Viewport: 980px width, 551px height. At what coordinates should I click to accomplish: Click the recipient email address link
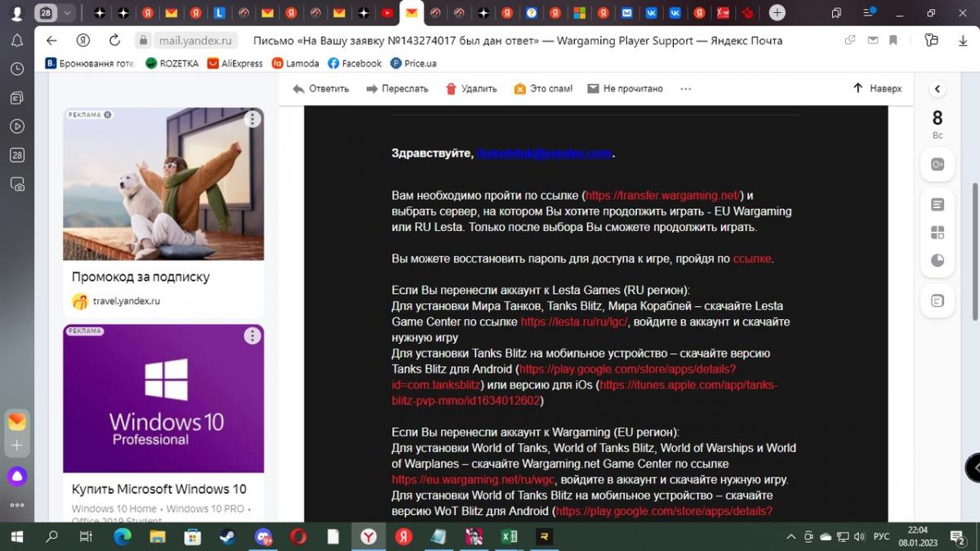tap(544, 153)
